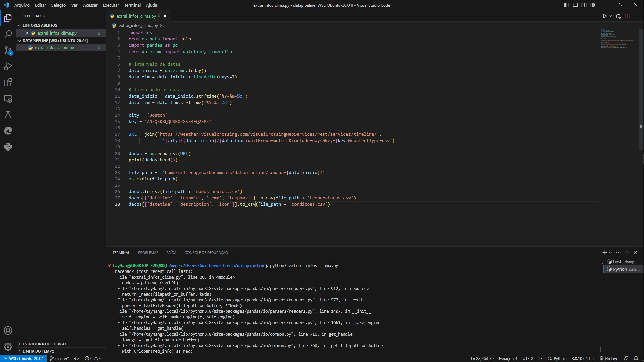
Task: Open the Arquivo menu
Action: pyautogui.click(x=22, y=5)
